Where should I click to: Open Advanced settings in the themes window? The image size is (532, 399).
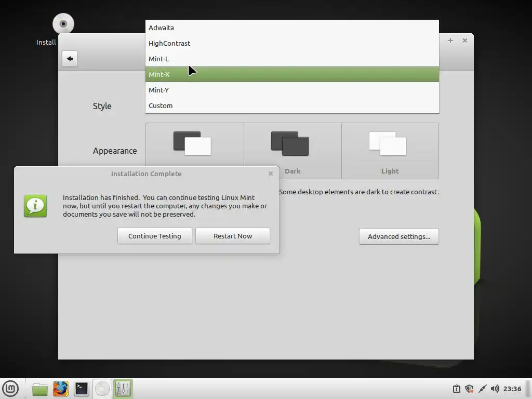point(398,236)
